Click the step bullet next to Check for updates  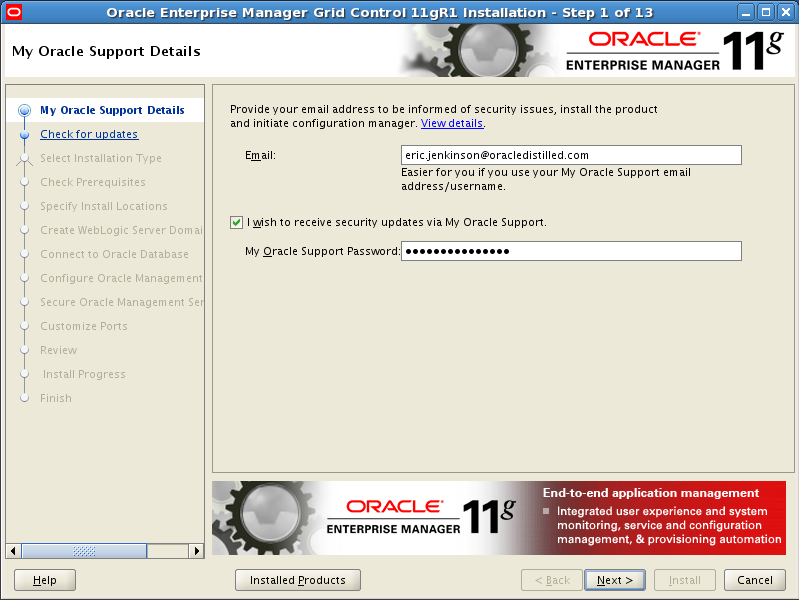[x=24, y=135]
